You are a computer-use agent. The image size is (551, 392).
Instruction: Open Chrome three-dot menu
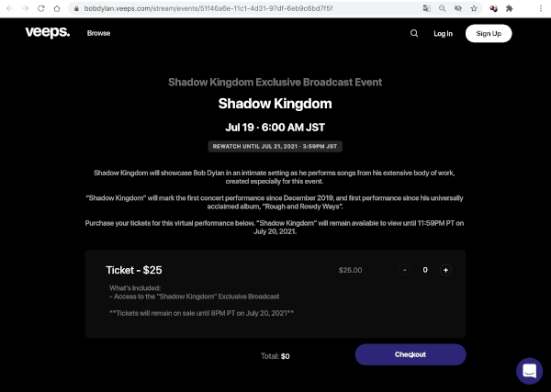[541, 8]
